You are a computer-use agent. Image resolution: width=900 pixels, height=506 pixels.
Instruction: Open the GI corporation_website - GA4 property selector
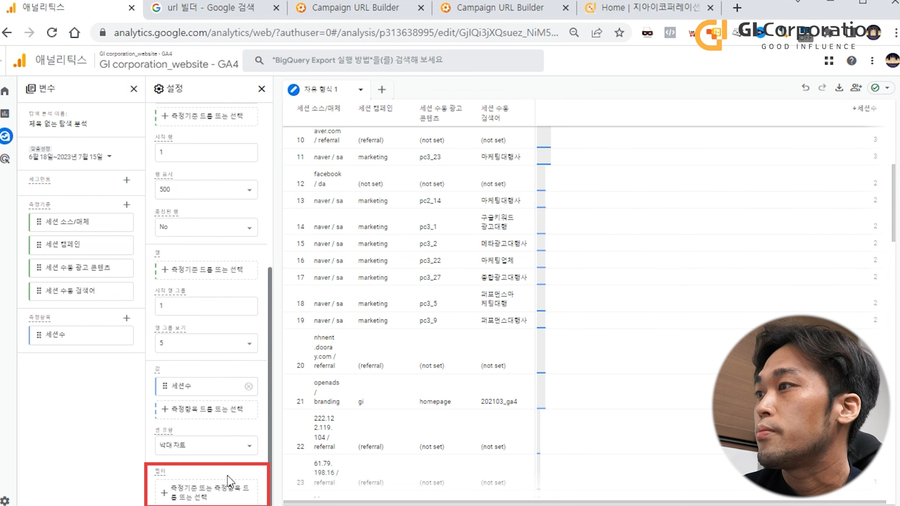click(x=169, y=61)
